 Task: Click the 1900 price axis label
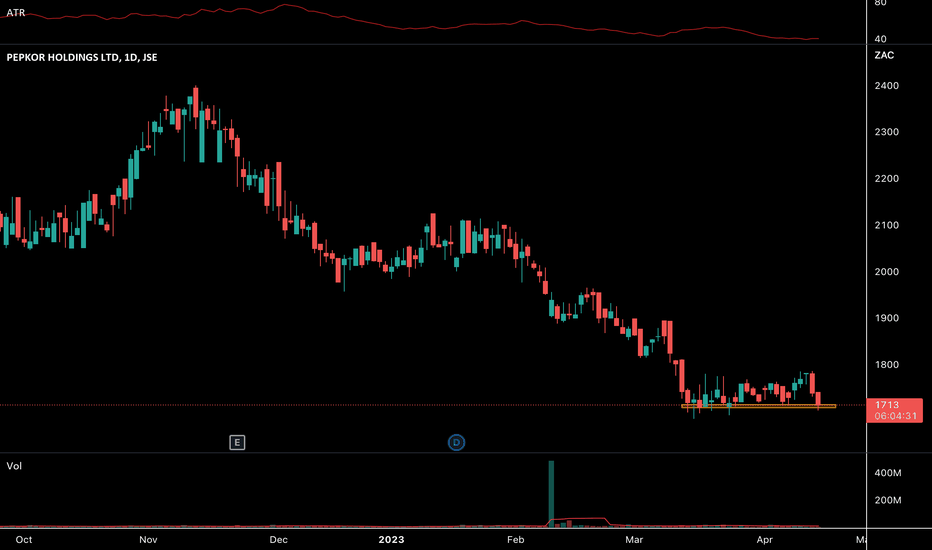point(886,318)
